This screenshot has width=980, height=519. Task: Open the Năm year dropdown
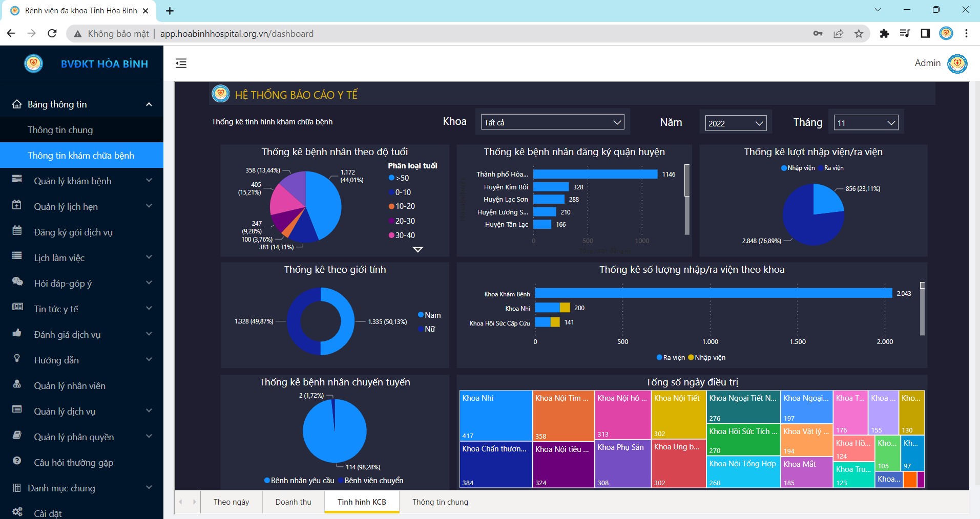click(735, 123)
